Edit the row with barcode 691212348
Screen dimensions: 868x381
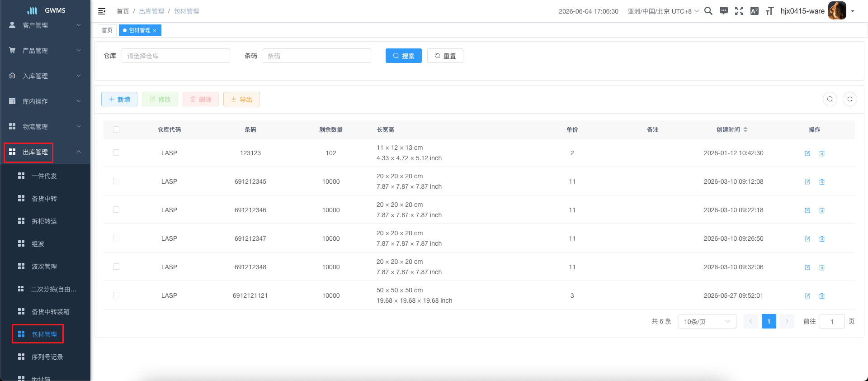(807, 267)
